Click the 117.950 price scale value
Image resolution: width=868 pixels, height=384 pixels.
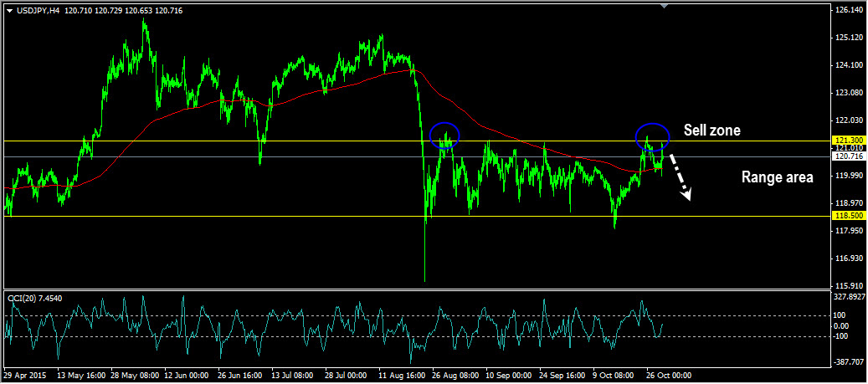pyautogui.click(x=850, y=230)
